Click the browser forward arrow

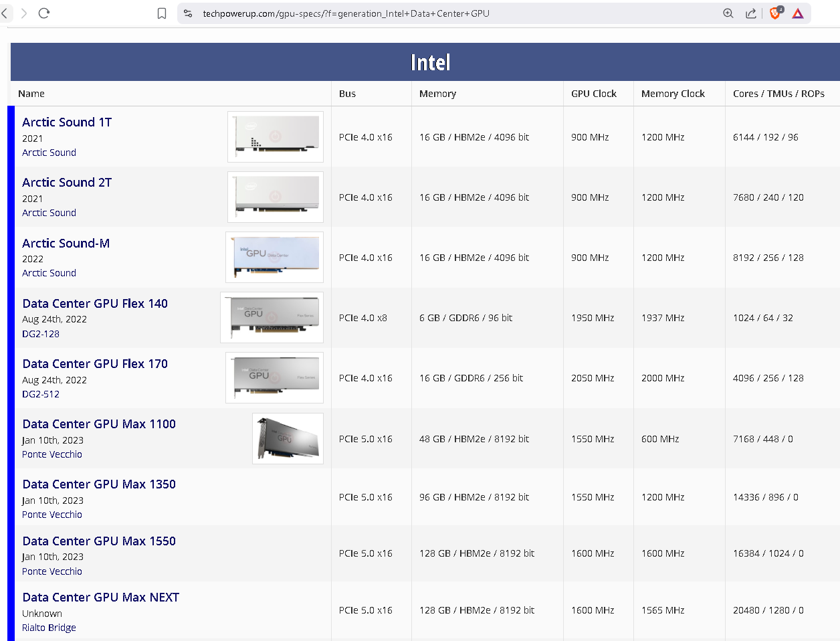(24, 13)
